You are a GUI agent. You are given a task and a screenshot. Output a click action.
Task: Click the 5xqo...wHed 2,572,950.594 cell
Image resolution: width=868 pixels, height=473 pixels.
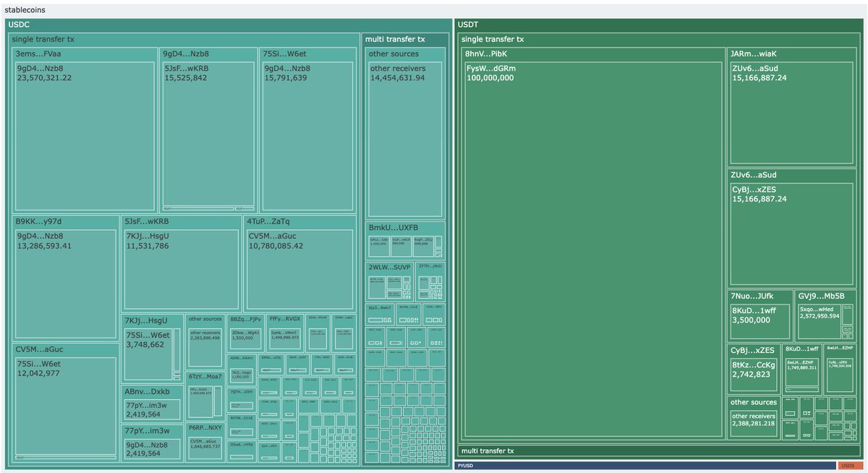click(820, 321)
